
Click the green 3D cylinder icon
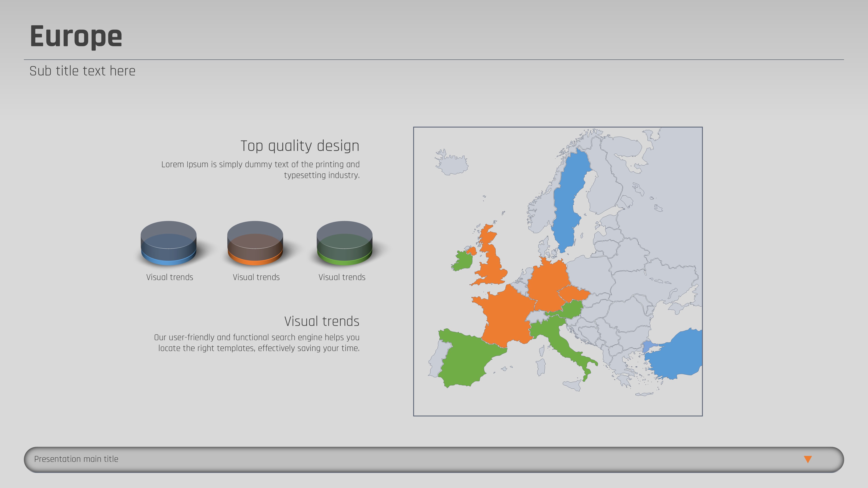[344, 243]
